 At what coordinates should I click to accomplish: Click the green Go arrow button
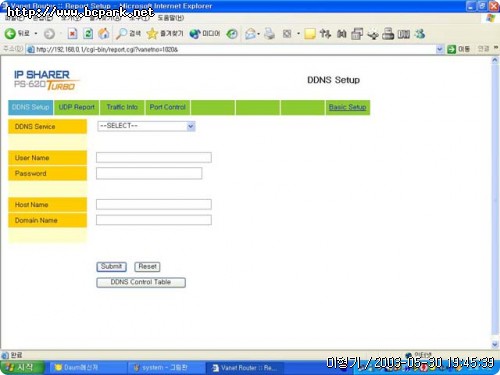click(451, 49)
